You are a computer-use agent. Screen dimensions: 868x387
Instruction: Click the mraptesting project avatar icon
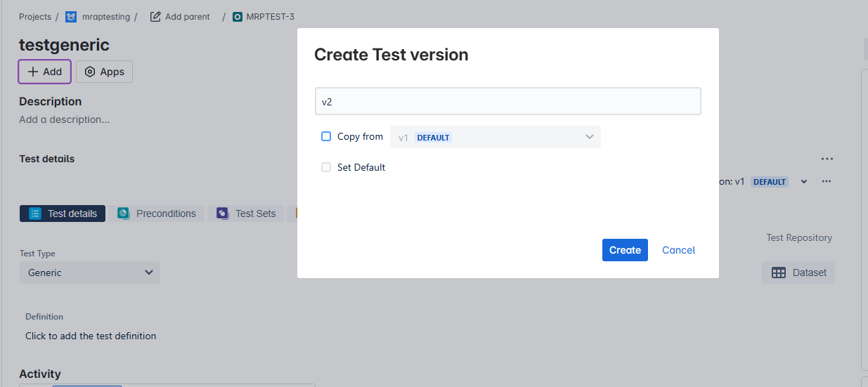pyautogui.click(x=71, y=17)
